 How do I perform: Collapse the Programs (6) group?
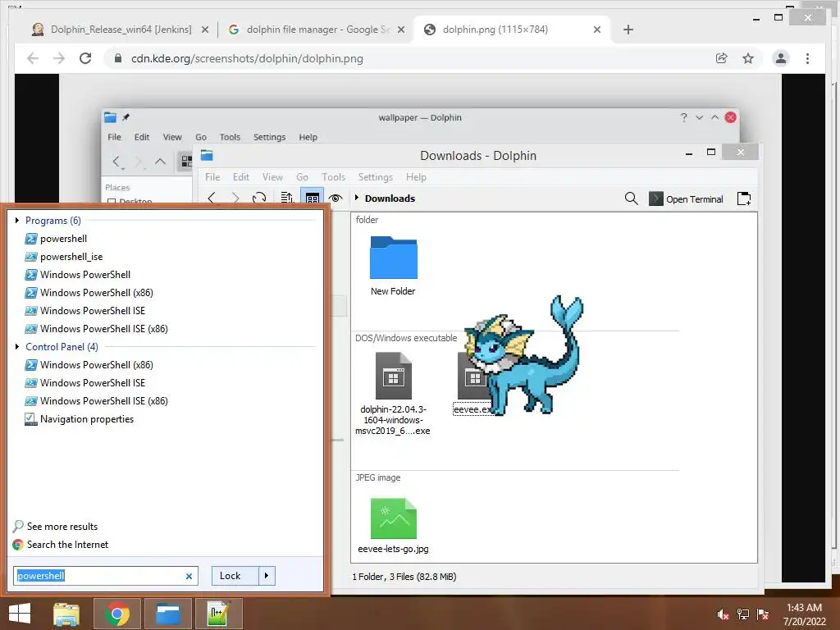coord(17,220)
